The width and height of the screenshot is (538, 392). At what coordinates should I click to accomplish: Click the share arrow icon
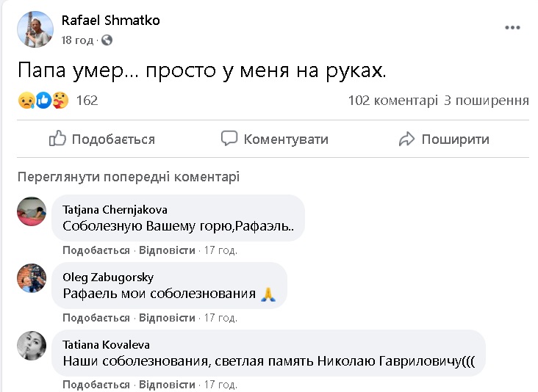(x=406, y=139)
